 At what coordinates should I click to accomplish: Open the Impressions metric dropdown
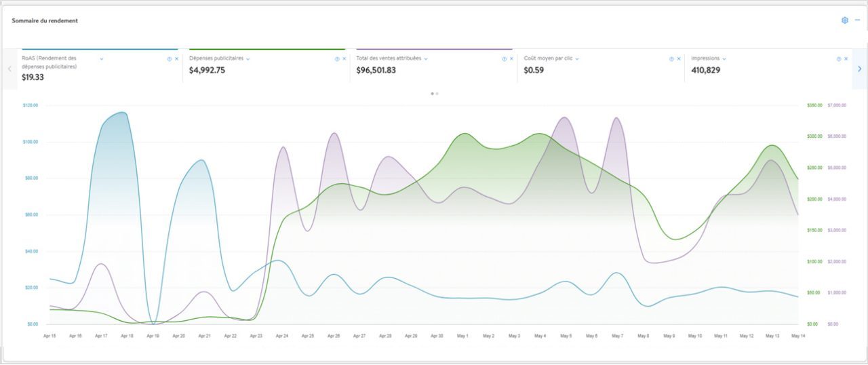point(724,59)
